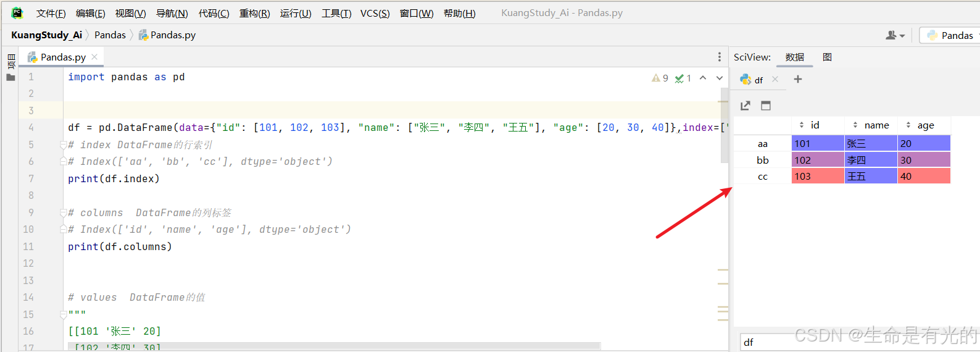
Task: Click the editor vertical scrollbar
Action: [725, 126]
